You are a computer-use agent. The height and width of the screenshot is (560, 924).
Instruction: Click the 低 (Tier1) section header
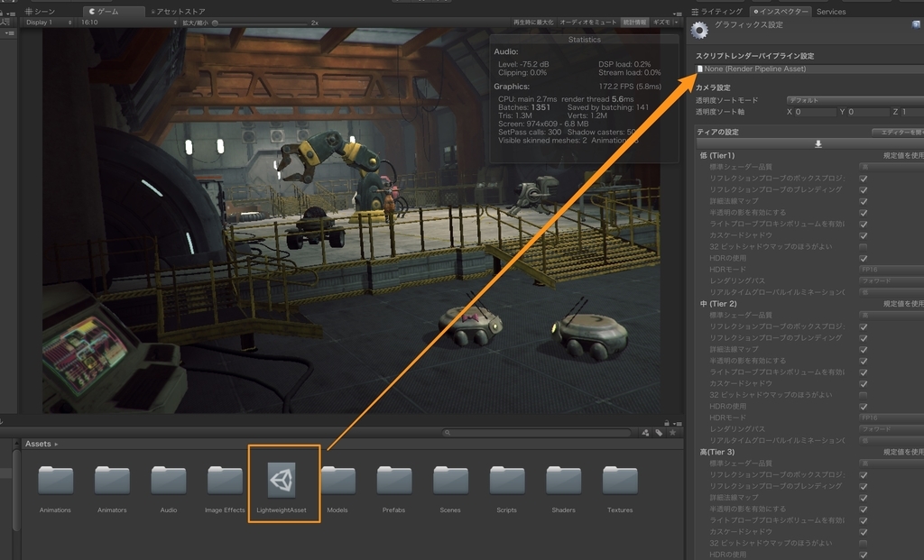(717, 155)
